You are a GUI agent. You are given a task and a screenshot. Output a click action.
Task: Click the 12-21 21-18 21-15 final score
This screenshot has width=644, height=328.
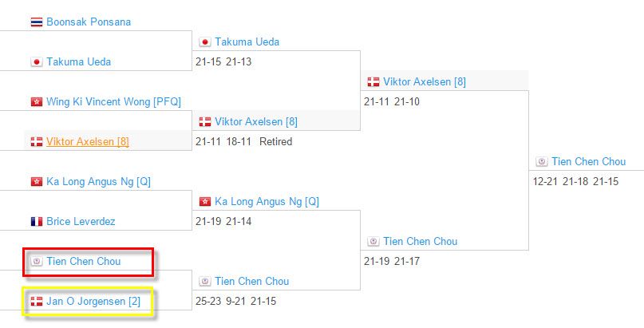click(576, 182)
